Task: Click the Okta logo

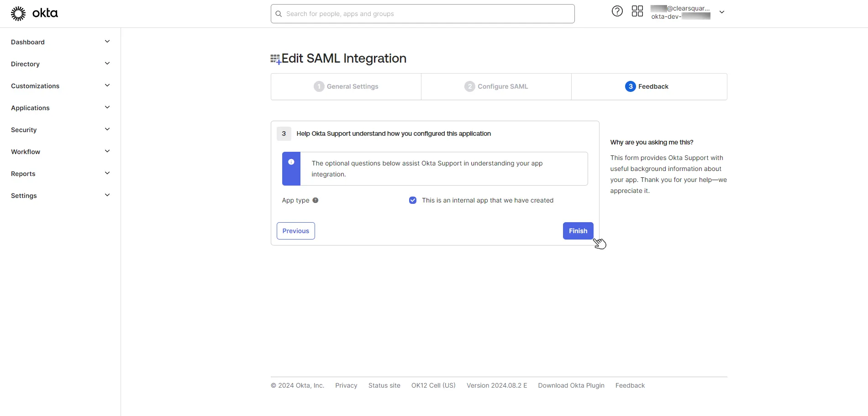Action: (x=34, y=14)
